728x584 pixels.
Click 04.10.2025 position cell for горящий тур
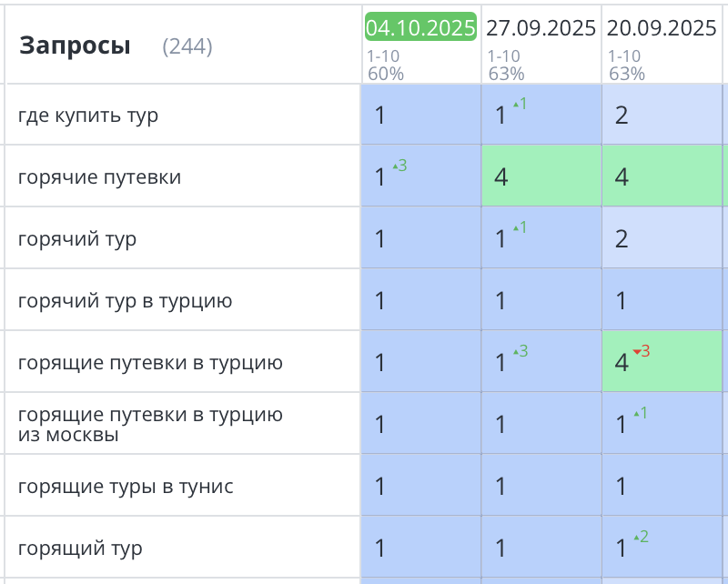(x=420, y=548)
